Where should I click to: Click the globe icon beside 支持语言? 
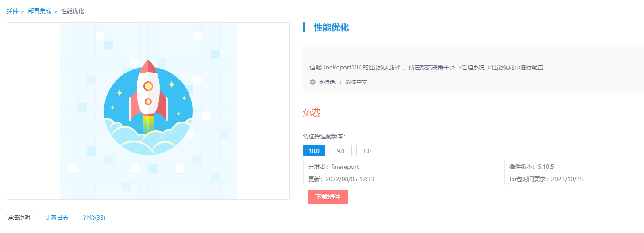313,82
